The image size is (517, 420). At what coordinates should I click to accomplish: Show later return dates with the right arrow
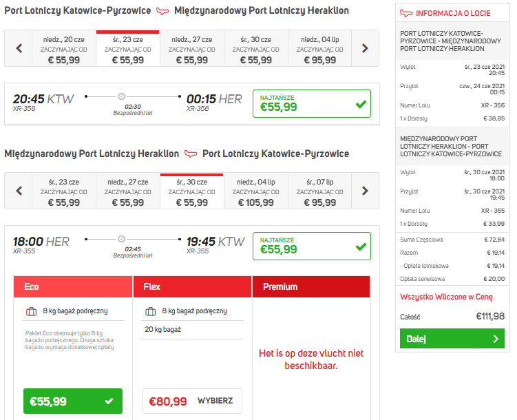(365, 191)
